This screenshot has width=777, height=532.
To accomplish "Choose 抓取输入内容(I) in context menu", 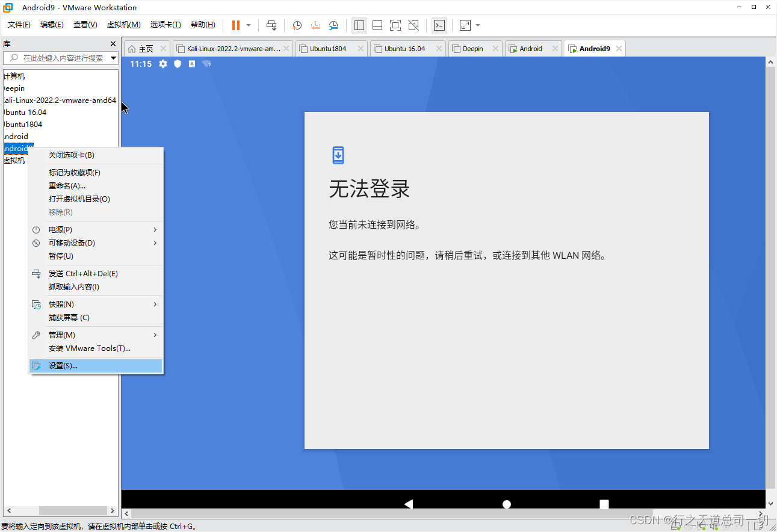I will point(96,287).
